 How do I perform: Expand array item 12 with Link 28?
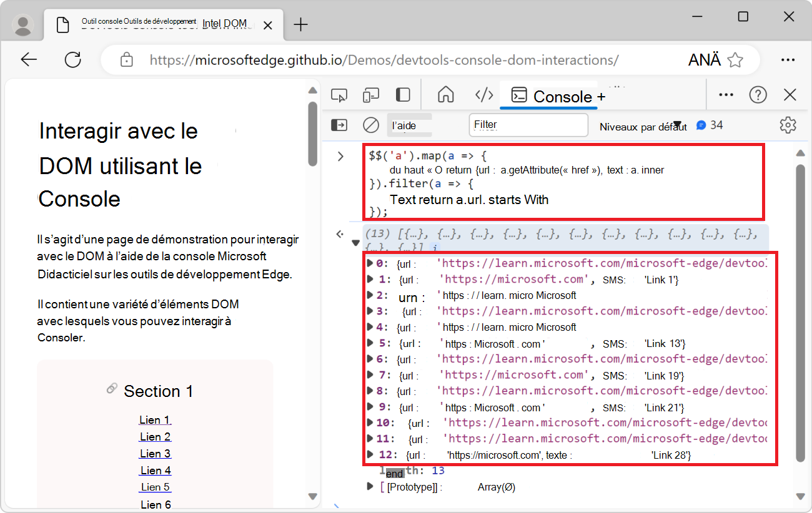pyautogui.click(x=370, y=454)
